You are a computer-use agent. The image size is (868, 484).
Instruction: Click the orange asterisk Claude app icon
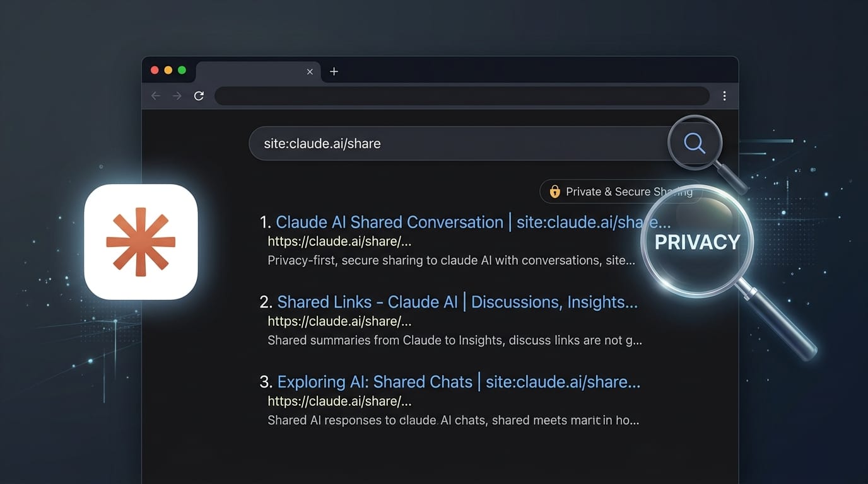click(141, 242)
